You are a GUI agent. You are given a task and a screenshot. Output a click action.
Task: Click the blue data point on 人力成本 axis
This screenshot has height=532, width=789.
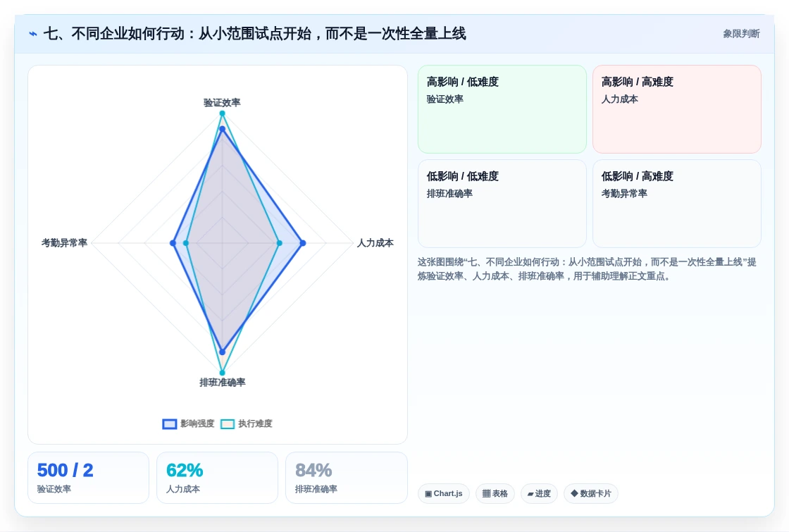click(302, 243)
